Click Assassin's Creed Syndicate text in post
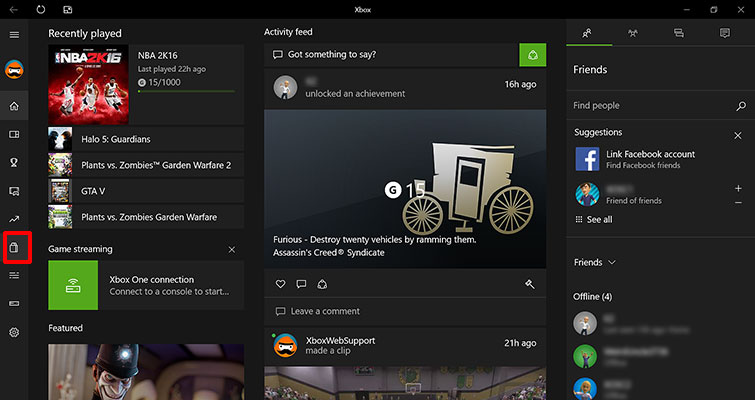 click(x=328, y=253)
